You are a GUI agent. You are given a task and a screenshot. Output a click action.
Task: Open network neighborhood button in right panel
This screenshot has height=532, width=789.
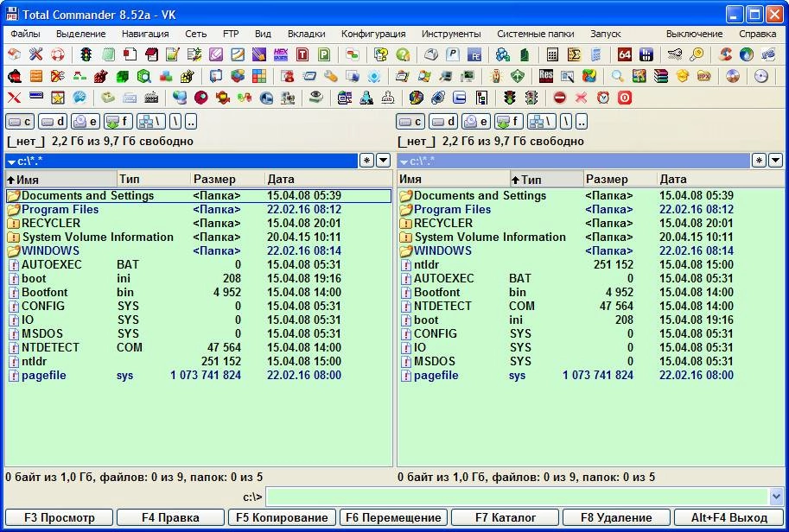542,121
